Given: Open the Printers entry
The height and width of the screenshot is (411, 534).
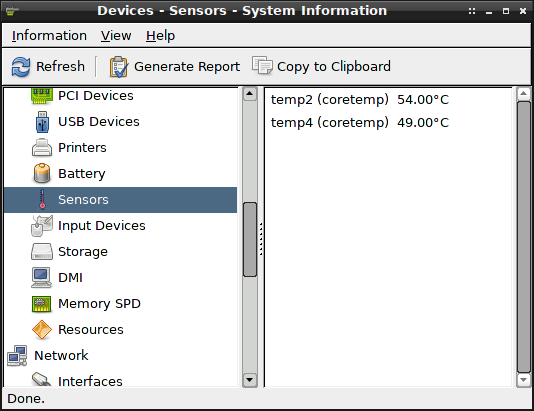Looking at the screenshot, I should pyautogui.click(x=82, y=148).
